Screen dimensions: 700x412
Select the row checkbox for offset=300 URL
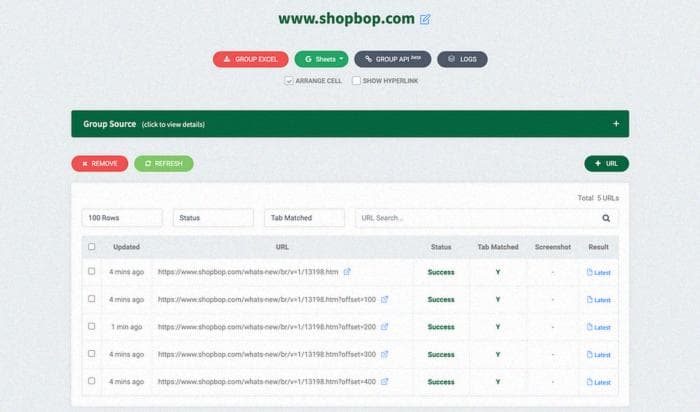point(92,354)
